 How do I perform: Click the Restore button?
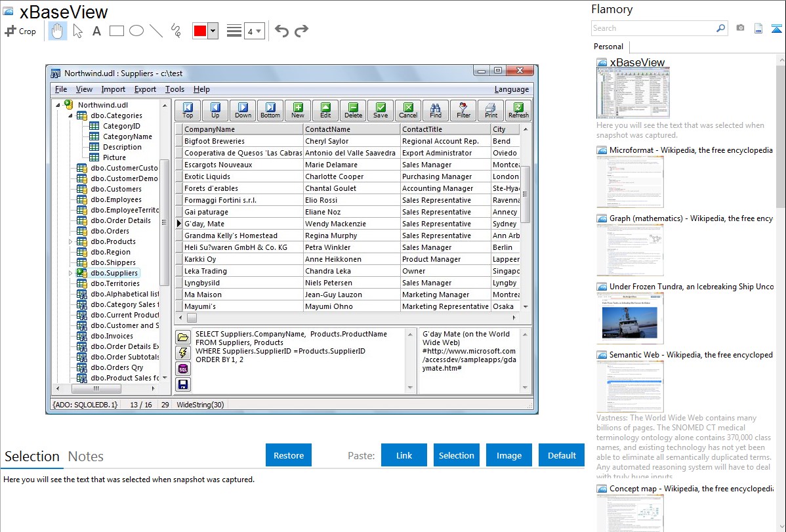(x=288, y=455)
